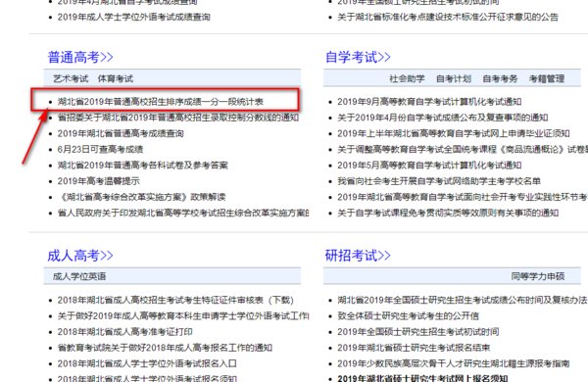Open the 普通高考>> section heading
Viewport: 588px width, 382px height.
tap(80, 58)
